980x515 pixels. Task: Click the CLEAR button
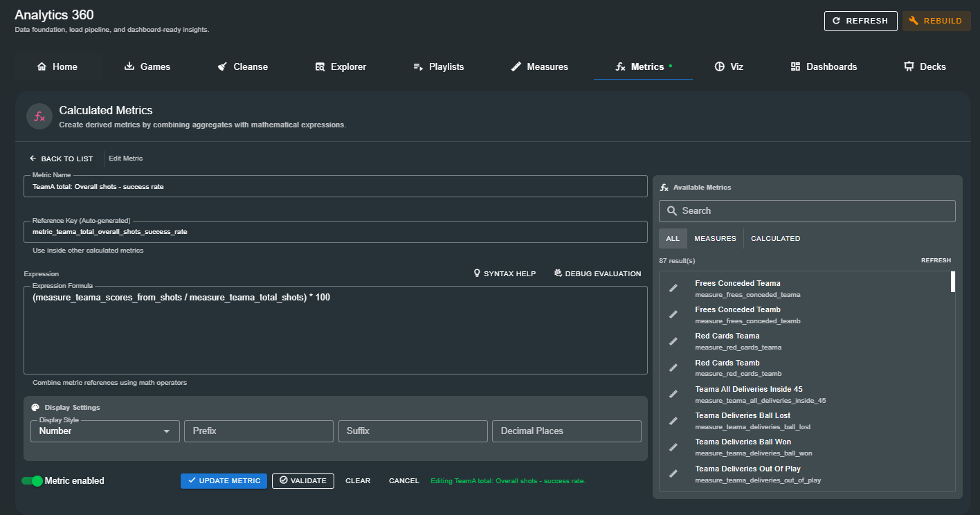(358, 480)
